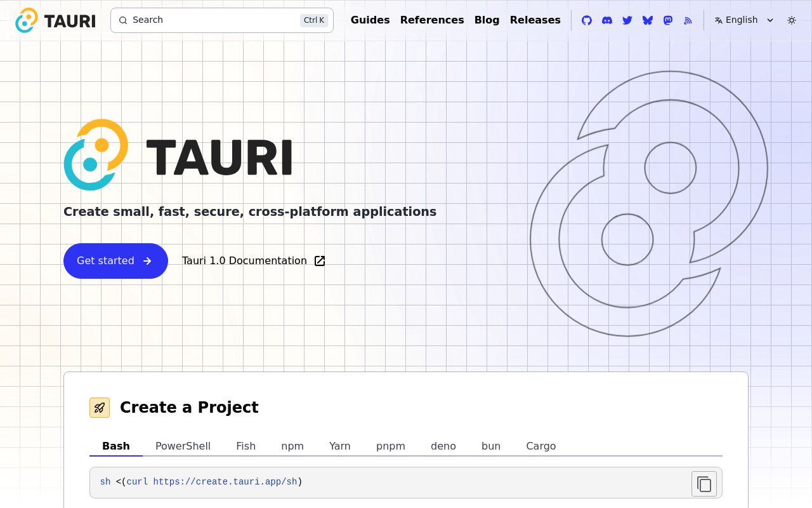Open the Mastodon social icon

(667, 20)
